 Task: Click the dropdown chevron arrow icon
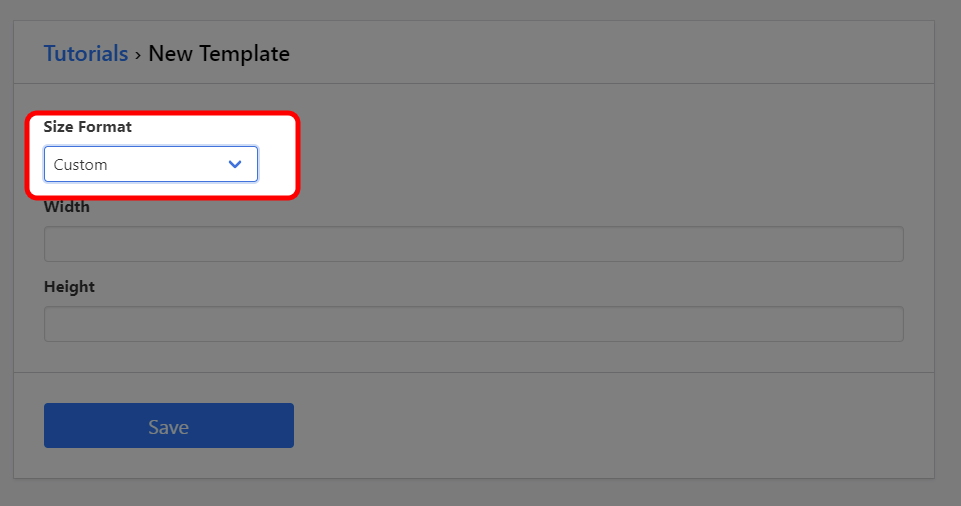[235, 164]
